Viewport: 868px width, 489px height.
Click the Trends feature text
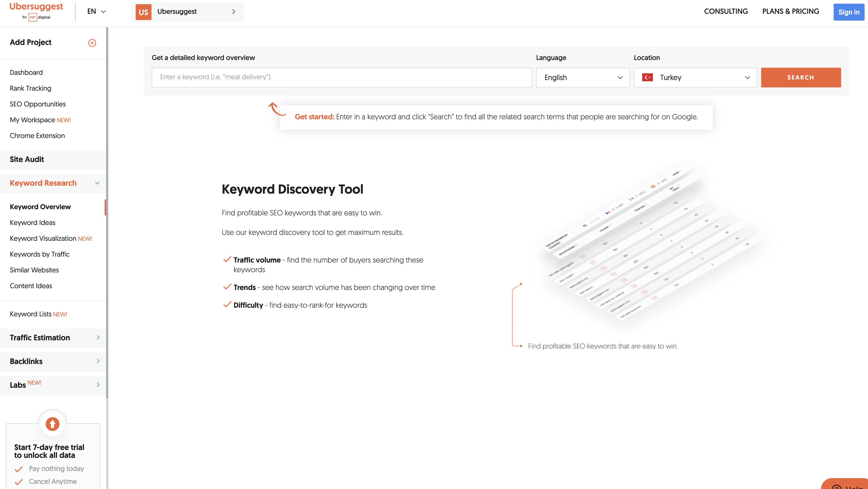[334, 287]
